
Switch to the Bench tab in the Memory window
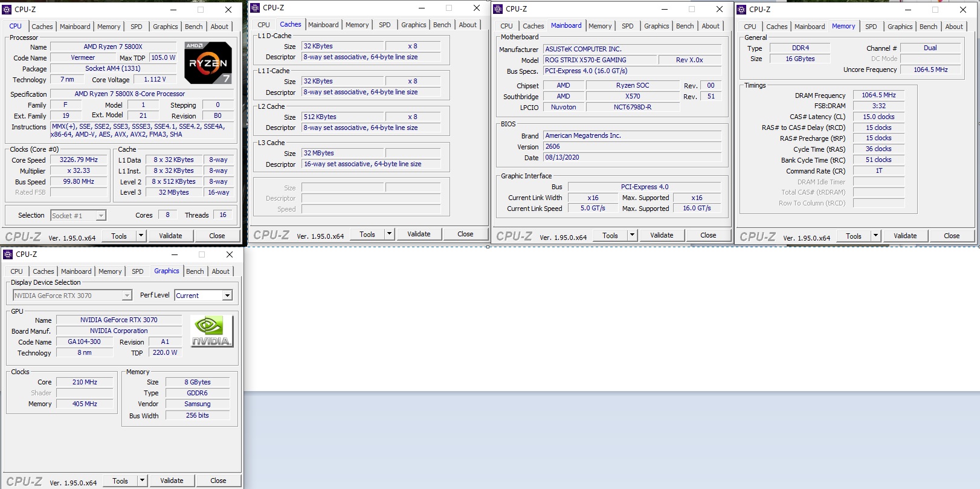coord(929,27)
